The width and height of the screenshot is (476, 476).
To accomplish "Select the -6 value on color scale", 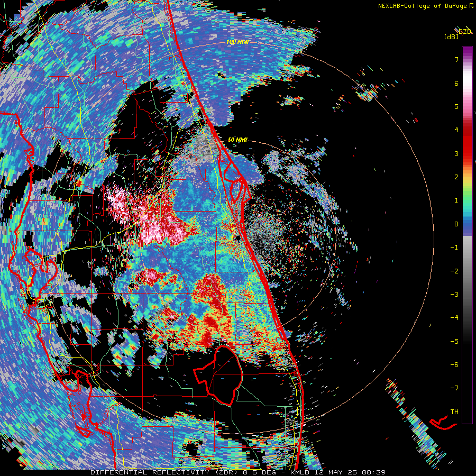I will point(454,365).
